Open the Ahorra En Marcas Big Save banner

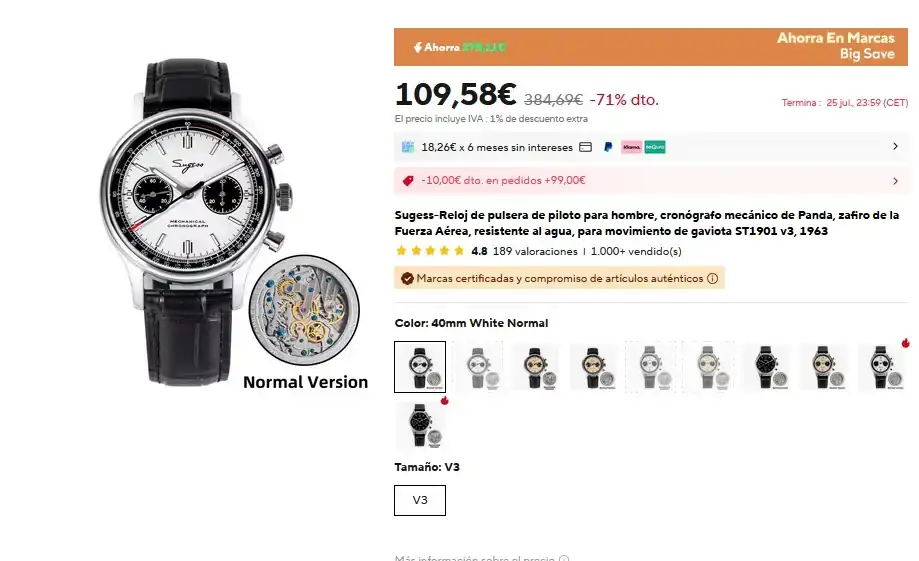651,47
